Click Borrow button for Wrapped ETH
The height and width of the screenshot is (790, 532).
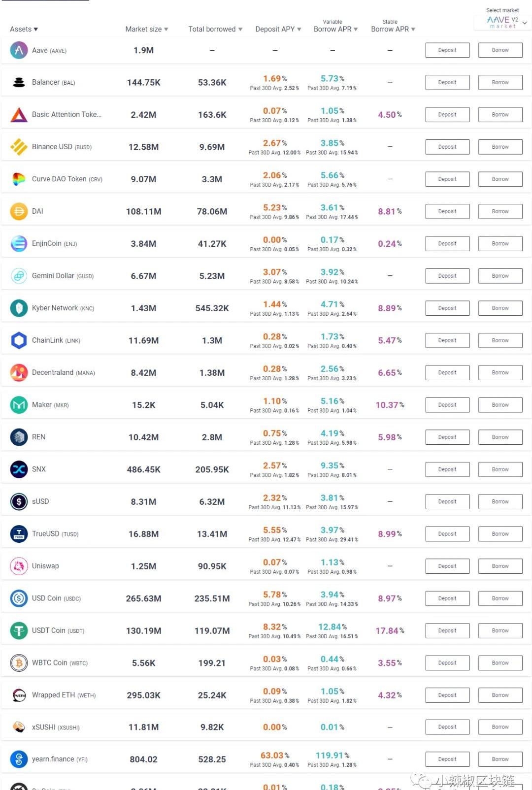[x=500, y=695]
